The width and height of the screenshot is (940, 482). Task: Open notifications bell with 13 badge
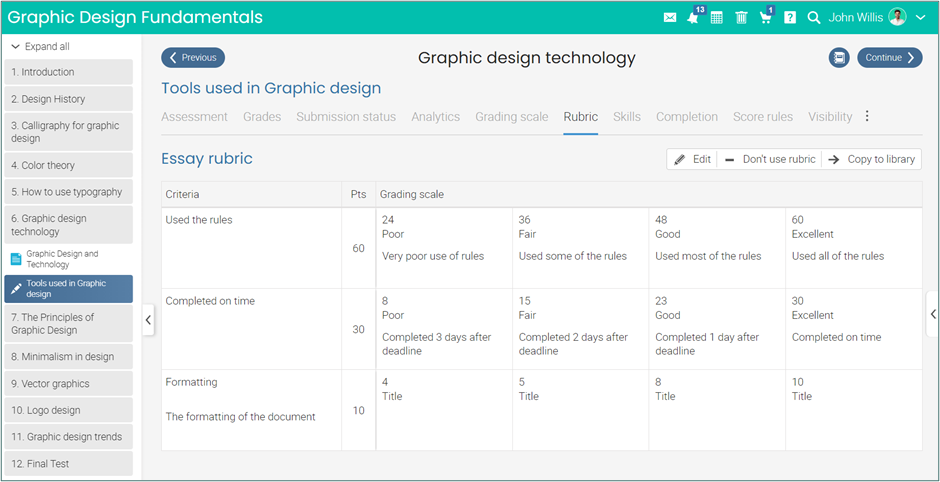coord(693,18)
